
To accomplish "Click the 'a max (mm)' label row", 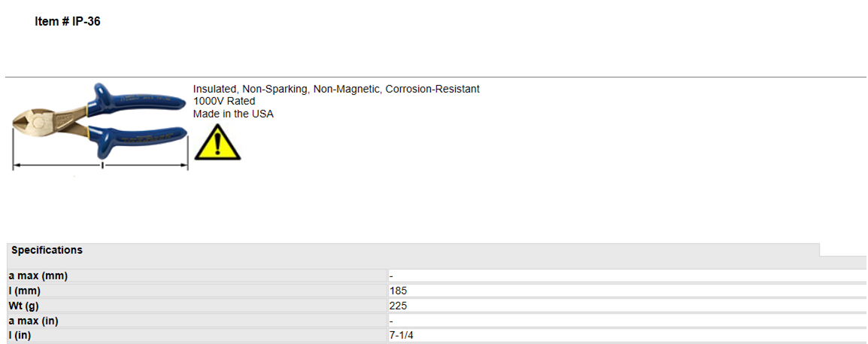I will (x=198, y=276).
